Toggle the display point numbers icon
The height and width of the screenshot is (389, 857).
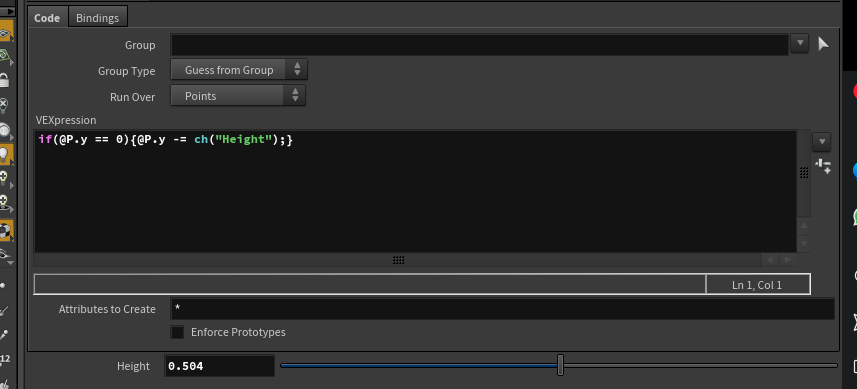click(x=5, y=359)
